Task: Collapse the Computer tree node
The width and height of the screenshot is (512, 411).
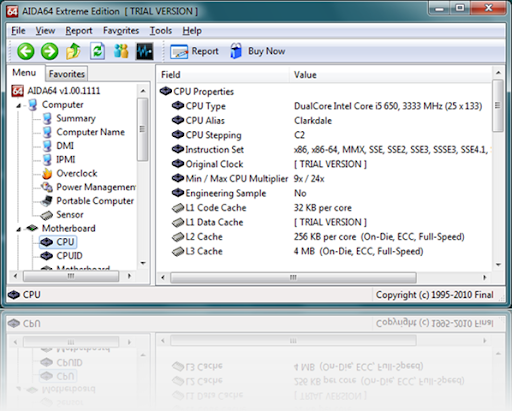Action: (x=19, y=105)
